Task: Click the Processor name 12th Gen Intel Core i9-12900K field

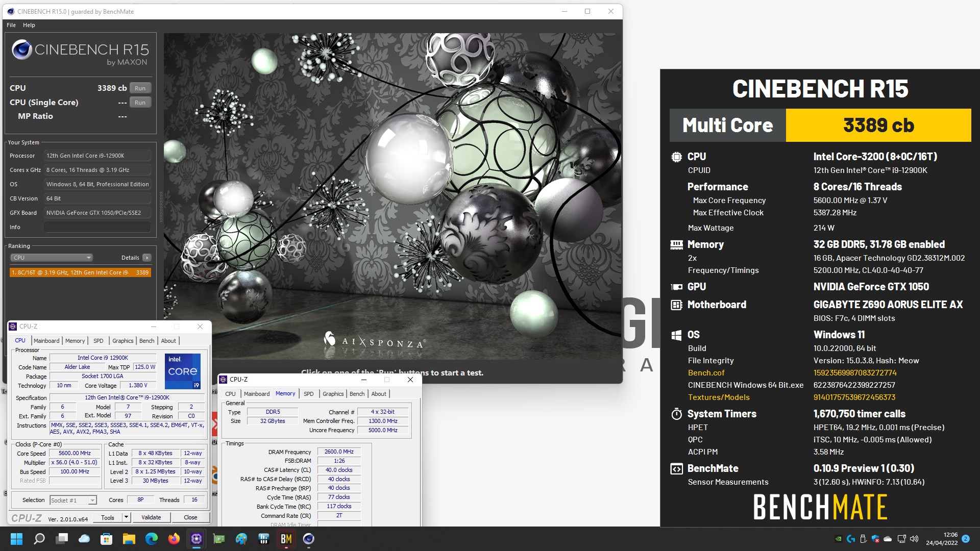Action: tap(97, 156)
